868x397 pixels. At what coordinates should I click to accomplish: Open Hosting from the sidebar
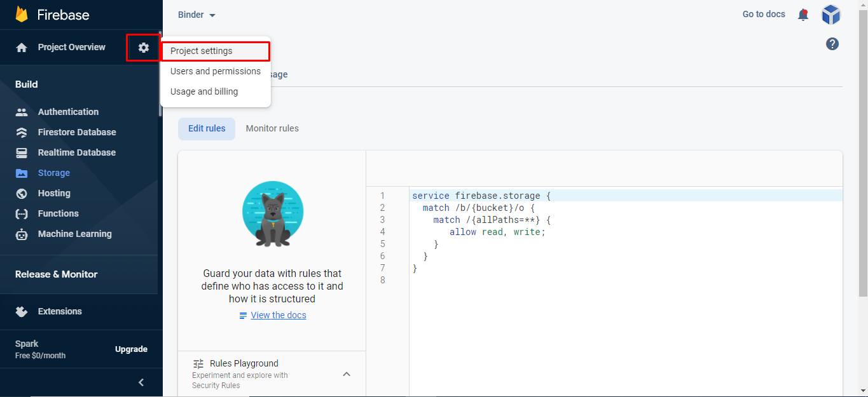54,193
